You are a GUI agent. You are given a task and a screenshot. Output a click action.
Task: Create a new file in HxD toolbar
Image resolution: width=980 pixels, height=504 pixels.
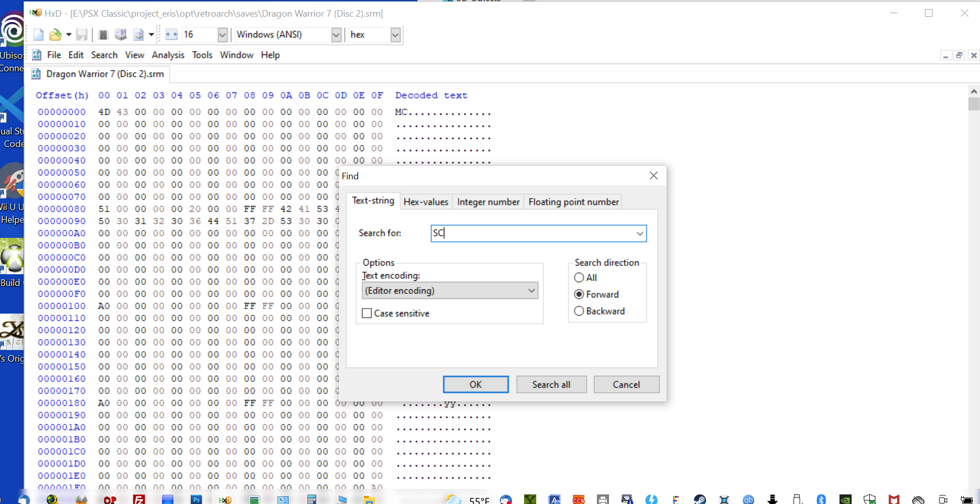pyautogui.click(x=38, y=34)
